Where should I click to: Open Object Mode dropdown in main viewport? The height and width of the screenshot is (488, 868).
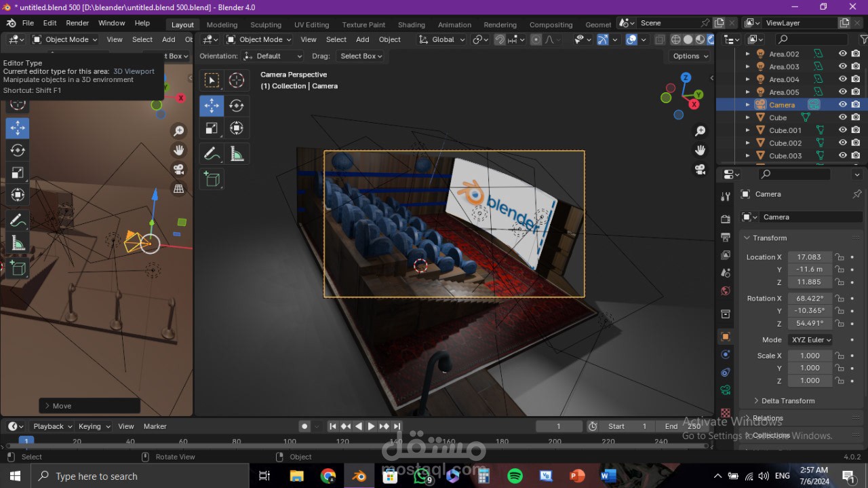coord(258,39)
